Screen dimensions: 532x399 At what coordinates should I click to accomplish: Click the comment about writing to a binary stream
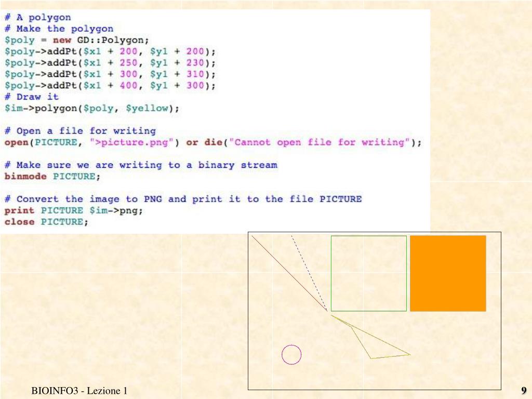(141, 165)
